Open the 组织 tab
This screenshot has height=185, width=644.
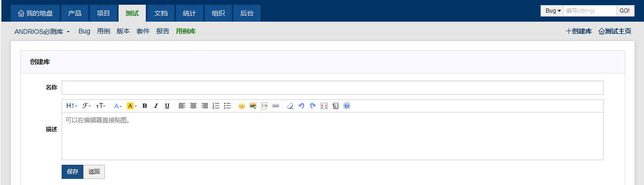pyautogui.click(x=218, y=13)
